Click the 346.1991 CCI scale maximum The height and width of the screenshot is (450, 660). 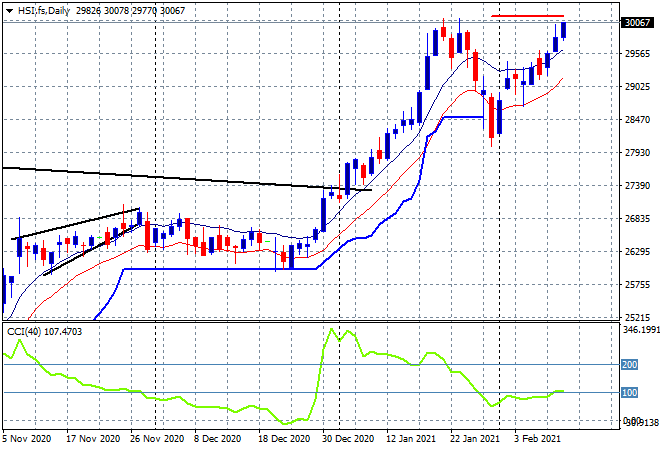click(x=641, y=330)
